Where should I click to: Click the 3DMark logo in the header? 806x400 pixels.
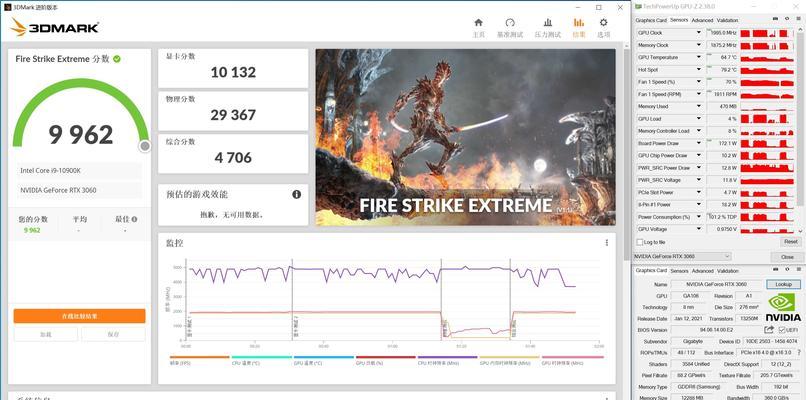[x=54, y=27]
